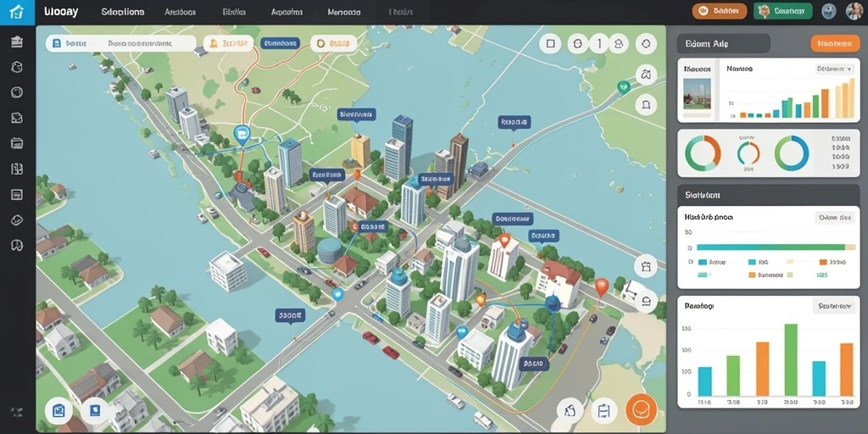
Task: Select the cube icon in left sidebar
Action: pos(17,92)
